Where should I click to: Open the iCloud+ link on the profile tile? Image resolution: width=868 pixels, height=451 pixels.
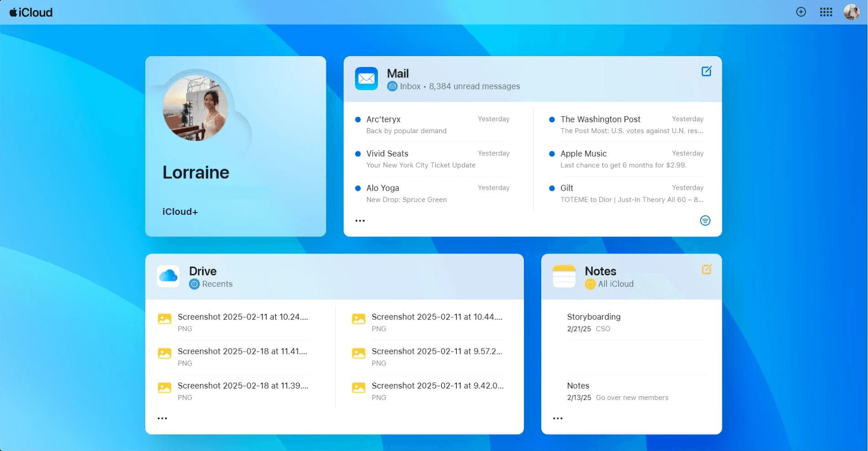180,212
